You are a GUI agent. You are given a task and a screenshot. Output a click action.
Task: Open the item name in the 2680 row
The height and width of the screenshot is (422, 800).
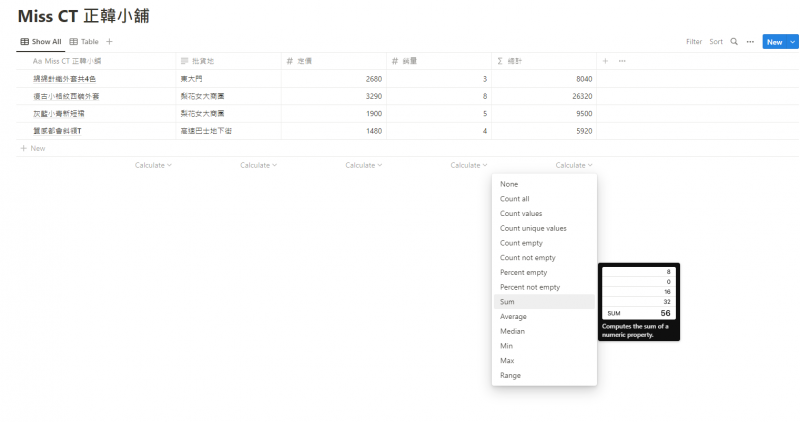tap(64, 79)
